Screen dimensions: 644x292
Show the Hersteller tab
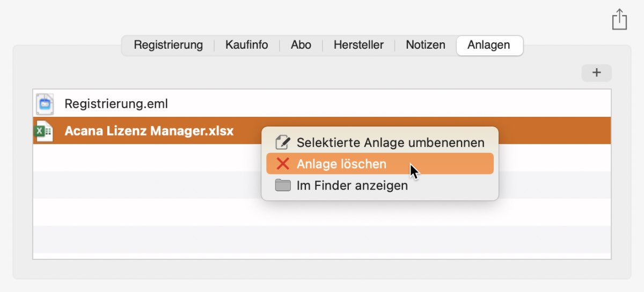point(358,45)
